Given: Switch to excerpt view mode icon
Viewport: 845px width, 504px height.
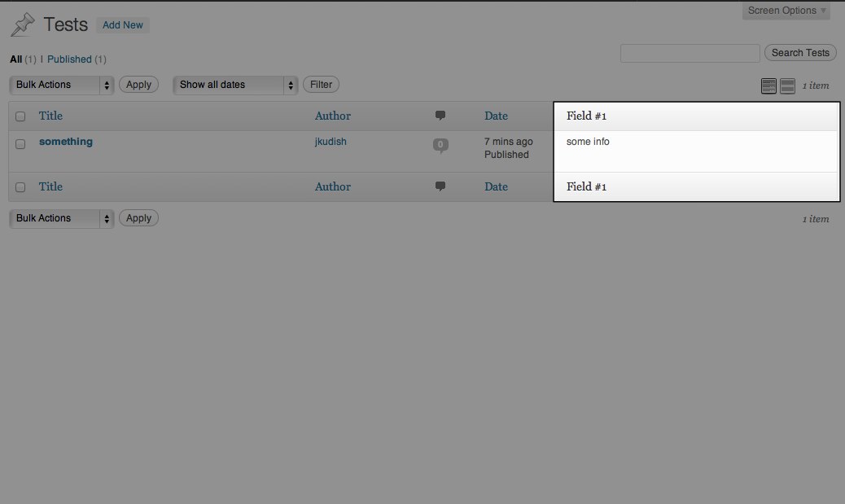Looking at the screenshot, I should 787,85.
